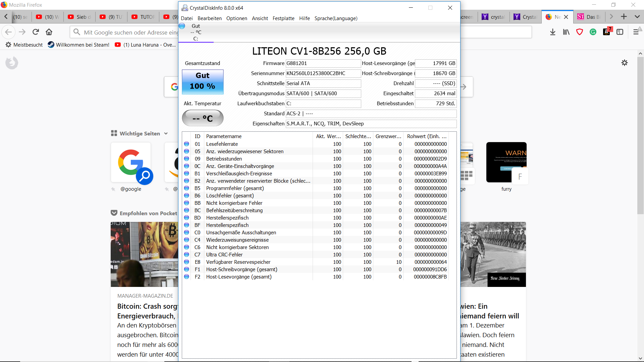
Task: Click the green Grammarly extension icon
Action: [593, 32]
